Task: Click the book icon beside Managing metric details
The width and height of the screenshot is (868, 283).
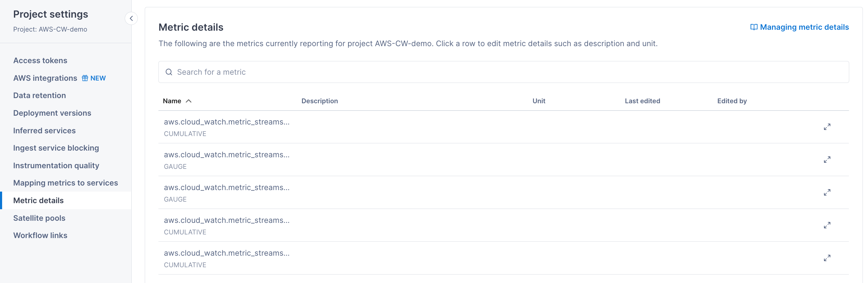Action: coord(754,27)
